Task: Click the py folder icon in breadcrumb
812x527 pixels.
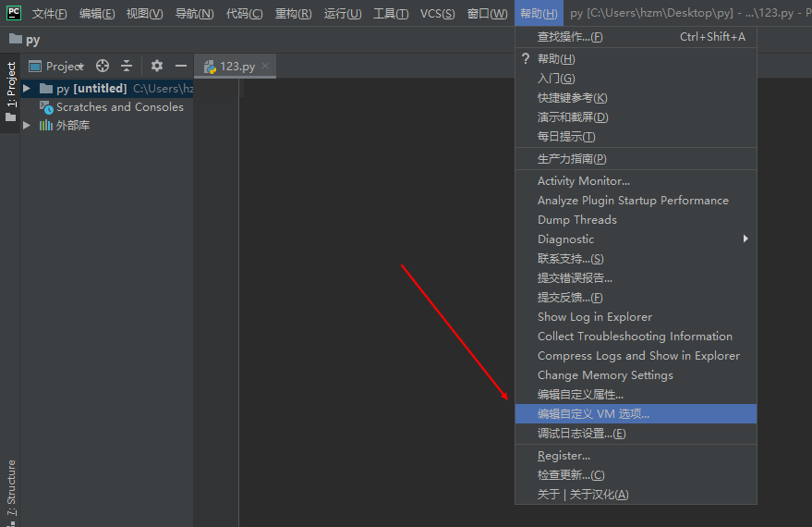Action: (x=16, y=39)
